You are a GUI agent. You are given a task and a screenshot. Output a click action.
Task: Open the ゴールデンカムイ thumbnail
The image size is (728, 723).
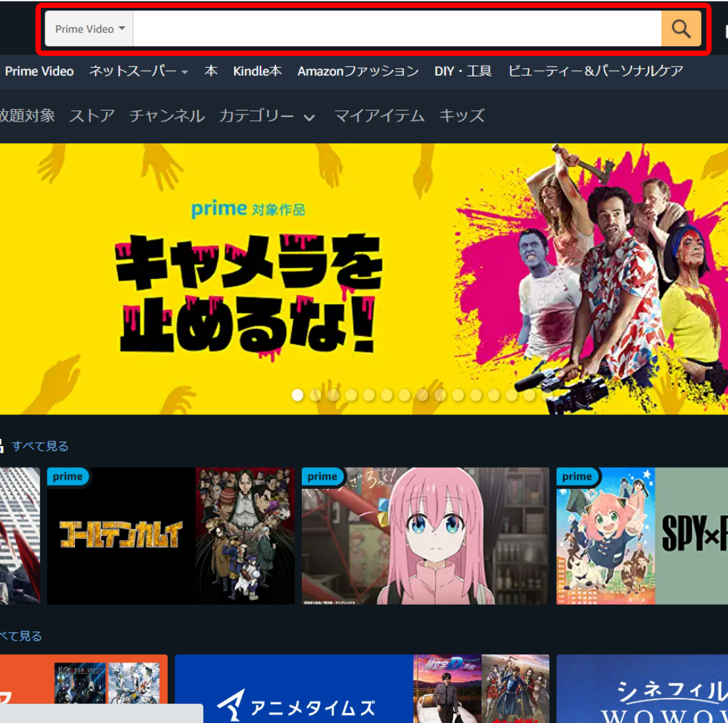pyautogui.click(x=171, y=536)
